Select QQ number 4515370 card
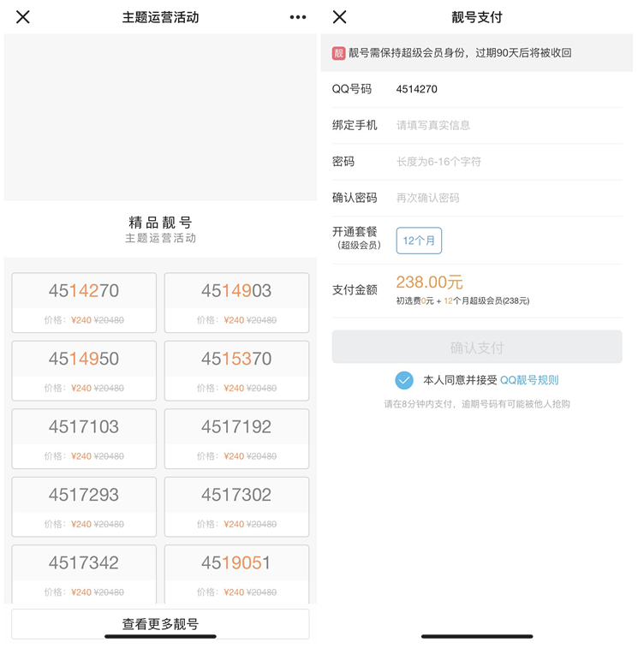The height and width of the screenshot is (648, 644). pyautogui.click(x=236, y=371)
